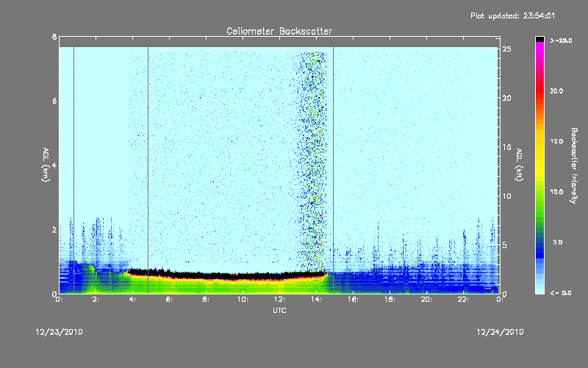Image resolution: width=588 pixels, height=368 pixels.
Task: Click the 15 kft tick label on the right axis
Action: [506, 147]
